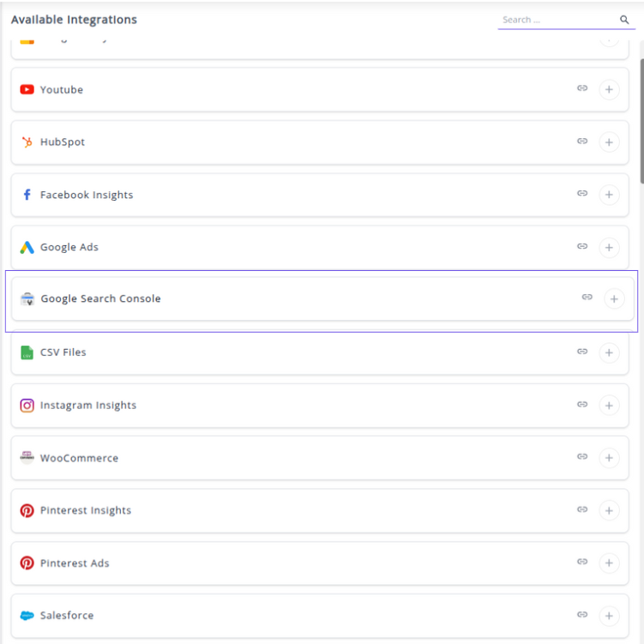Add Pinterest Insights with plus button
The width and height of the screenshot is (644, 644).
(x=609, y=511)
